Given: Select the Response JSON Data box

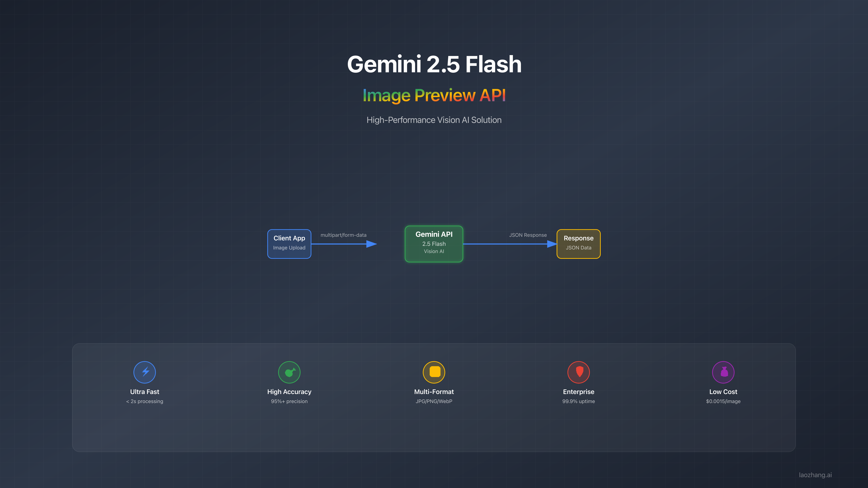Looking at the screenshot, I should coord(578,244).
